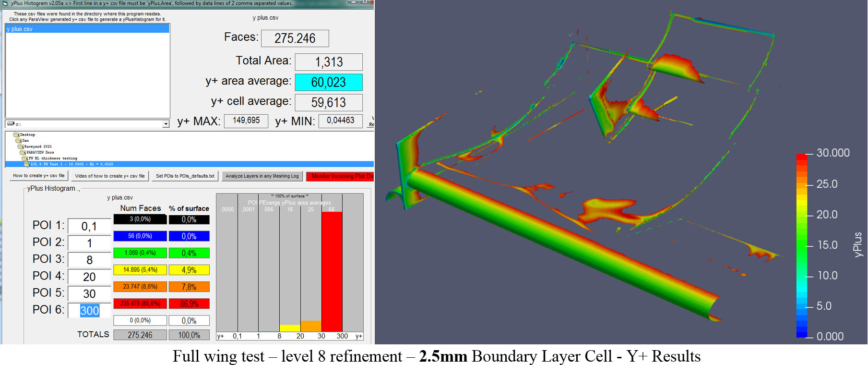Click the POI 6 field containing 300
Screen dimensions: 868x365
tap(89, 311)
